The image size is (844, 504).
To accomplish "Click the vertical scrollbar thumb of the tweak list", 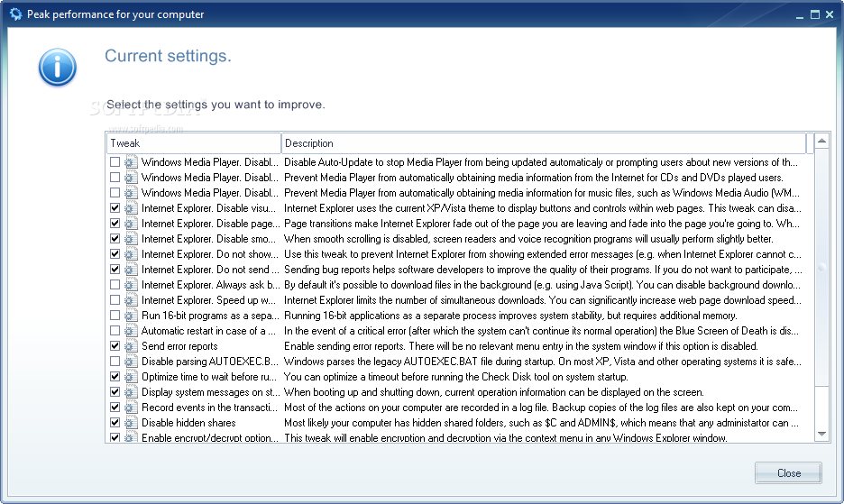I will click(821, 268).
